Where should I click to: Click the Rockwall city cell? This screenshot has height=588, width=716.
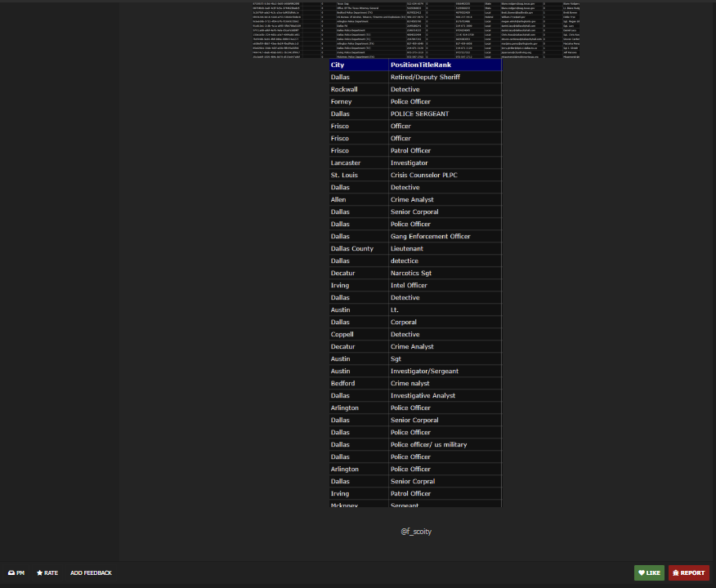click(x=344, y=89)
